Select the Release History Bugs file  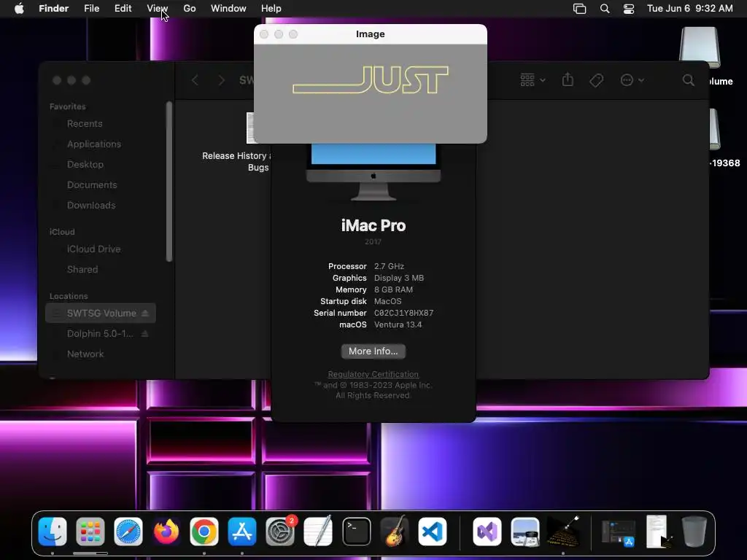click(236, 161)
